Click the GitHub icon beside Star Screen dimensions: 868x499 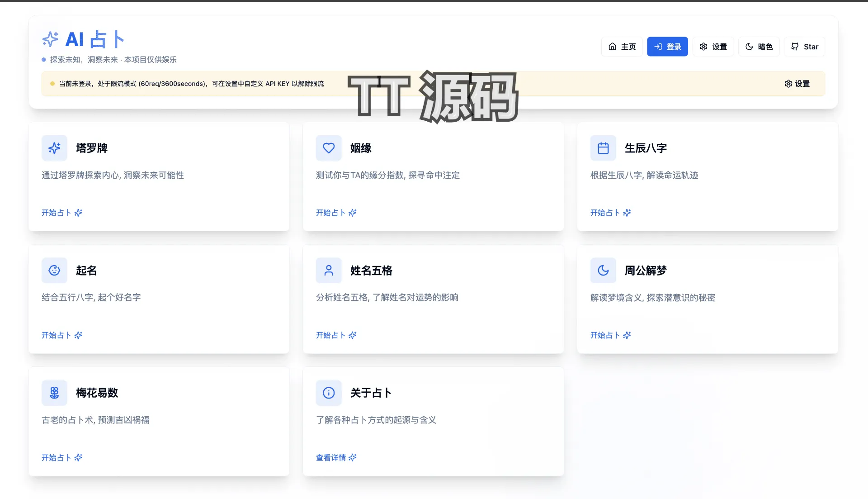pos(795,47)
